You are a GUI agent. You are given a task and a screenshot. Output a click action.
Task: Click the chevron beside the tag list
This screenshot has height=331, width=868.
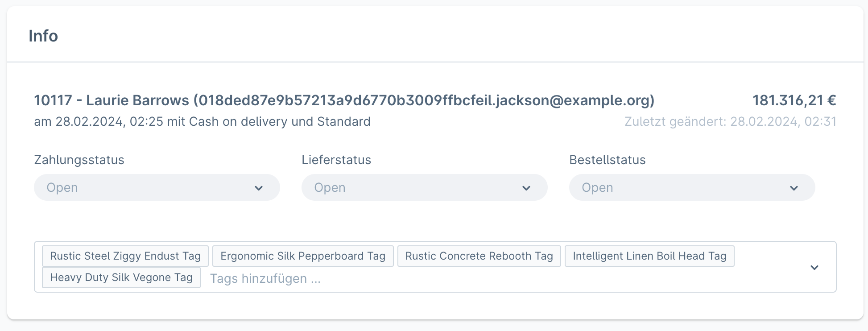tap(815, 267)
